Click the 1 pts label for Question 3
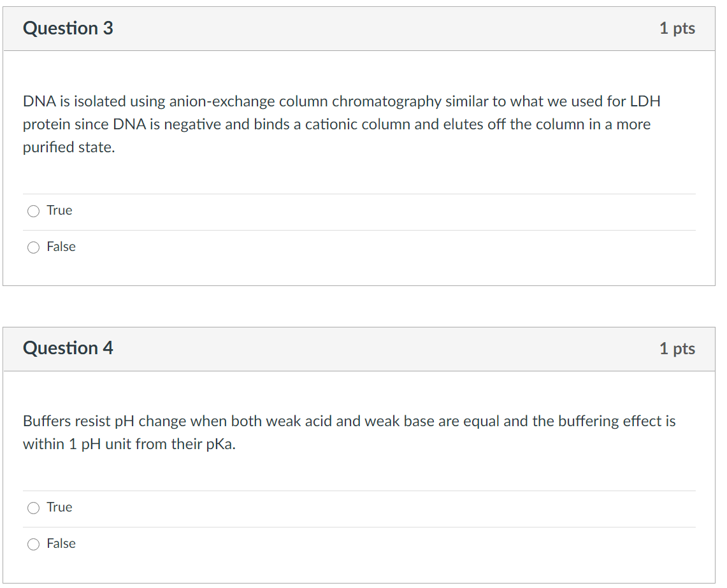727x588 pixels. coord(677,28)
